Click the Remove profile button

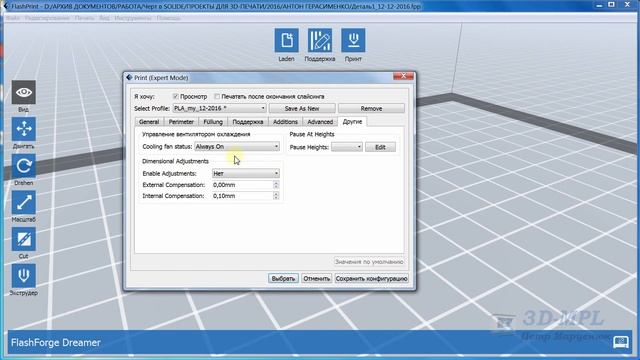pos(371,109)
